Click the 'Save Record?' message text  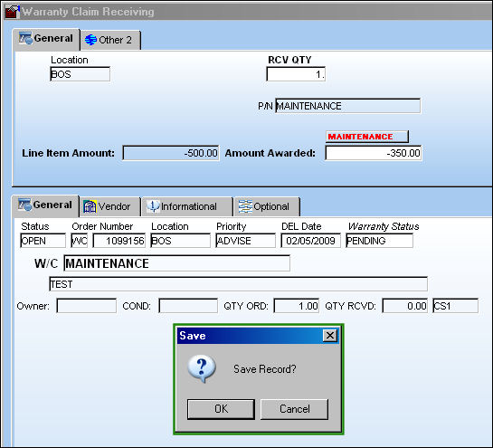click(x=265, y=369)
